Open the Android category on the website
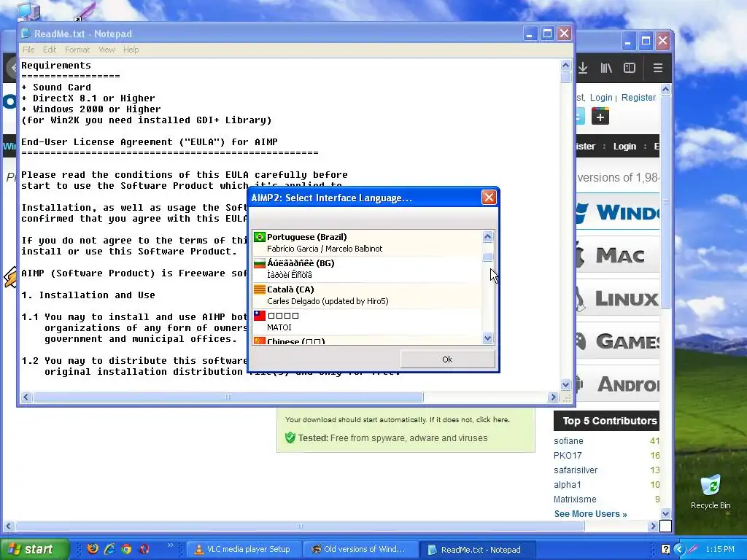747x560 pixels. tap(618, 384)
